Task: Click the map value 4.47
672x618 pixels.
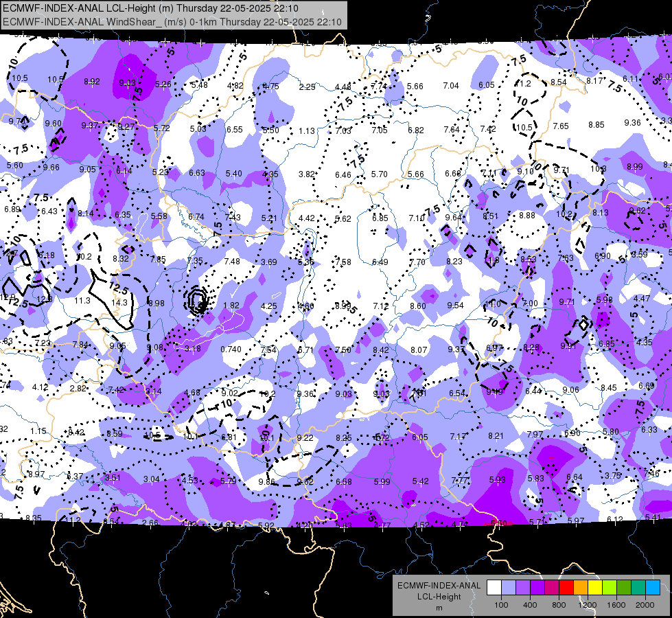Action: tap(642, 298)
